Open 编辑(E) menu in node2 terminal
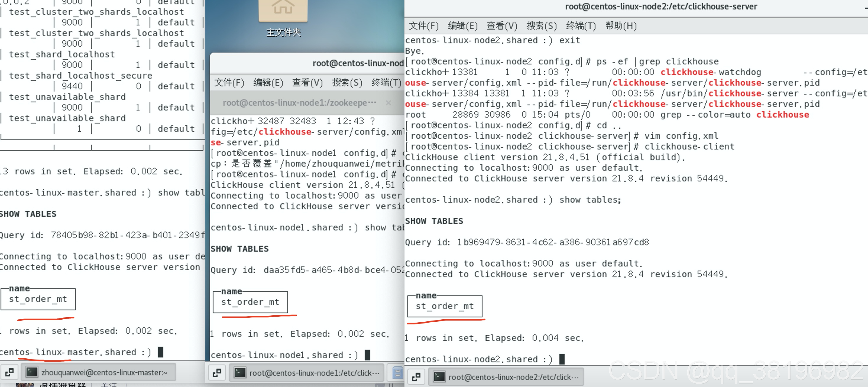This screenshot has height=387, width=868. (x=462, y=26)
